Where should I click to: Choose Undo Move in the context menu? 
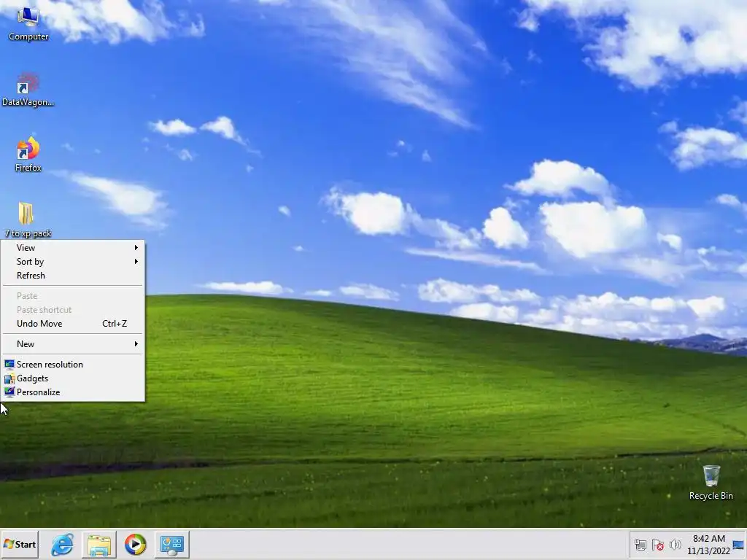tap(73, 323)
